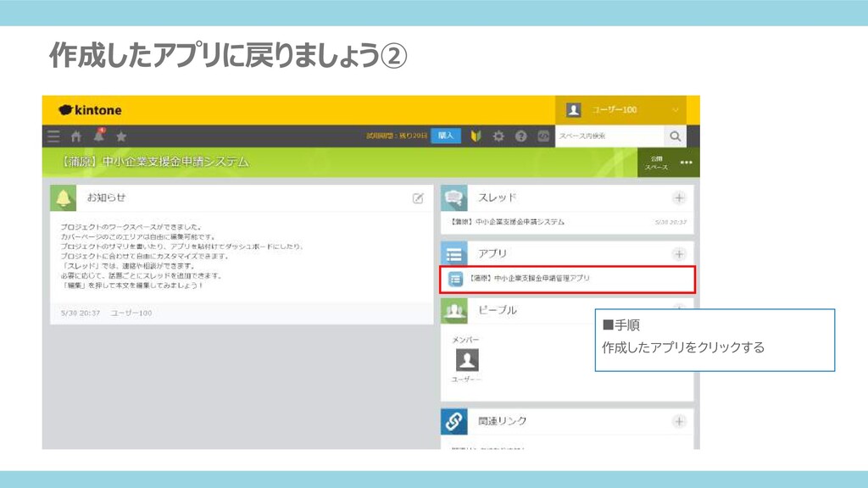Click the お知らせ green bell icon
This screenshot has width=868, height=488.
[63, 198]
